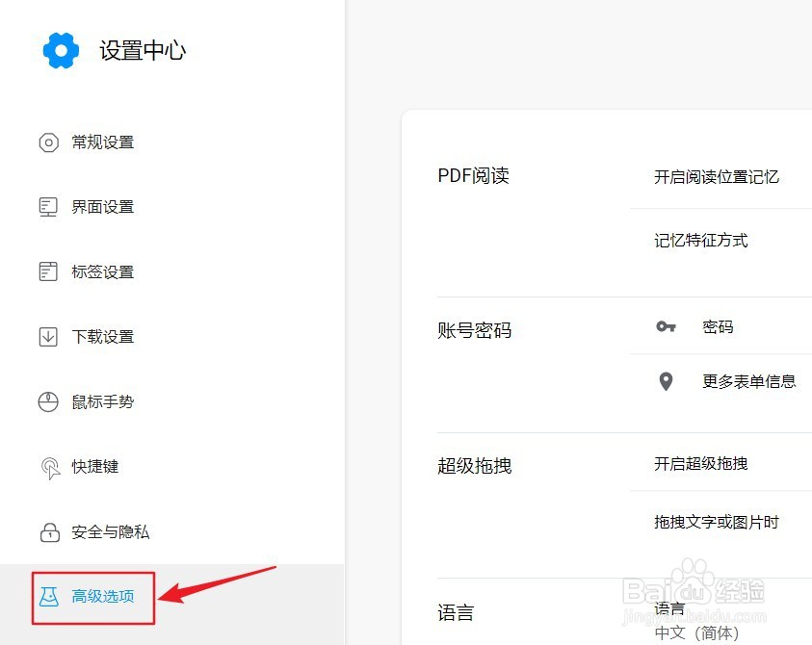Open the 拖拽文字或图片时 dropdown

click(717, 522)
